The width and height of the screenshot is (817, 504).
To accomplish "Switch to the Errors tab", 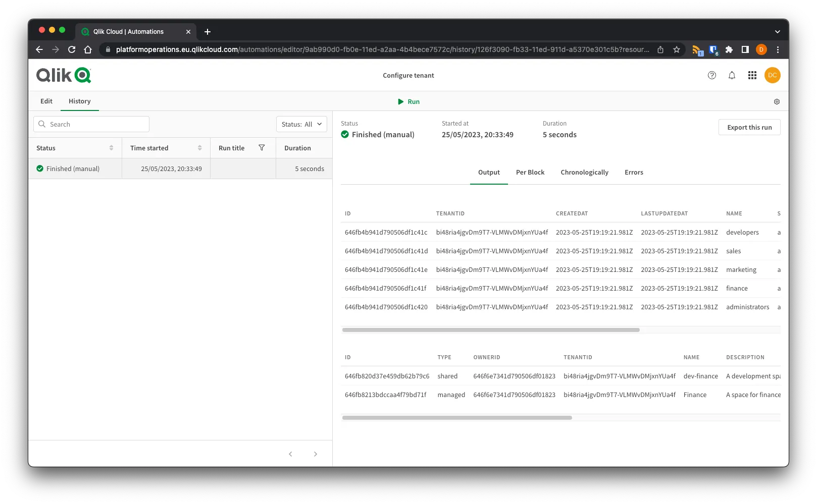I will (x=634, y=172).
